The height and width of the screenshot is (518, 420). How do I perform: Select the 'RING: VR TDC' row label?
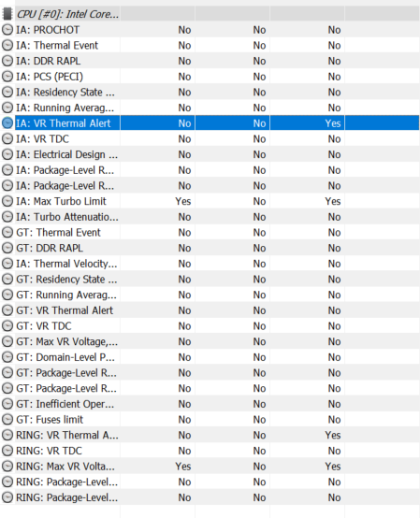point(50,451)
